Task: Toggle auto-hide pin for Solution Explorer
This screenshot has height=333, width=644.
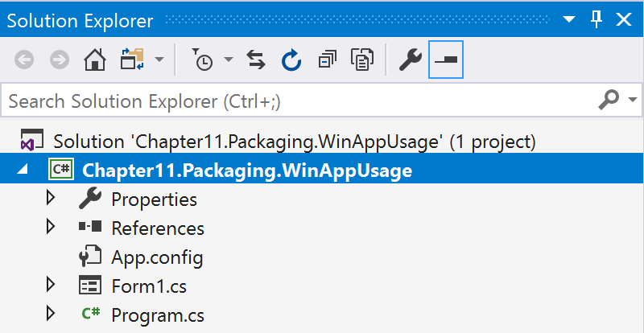Action: [597, 19]
